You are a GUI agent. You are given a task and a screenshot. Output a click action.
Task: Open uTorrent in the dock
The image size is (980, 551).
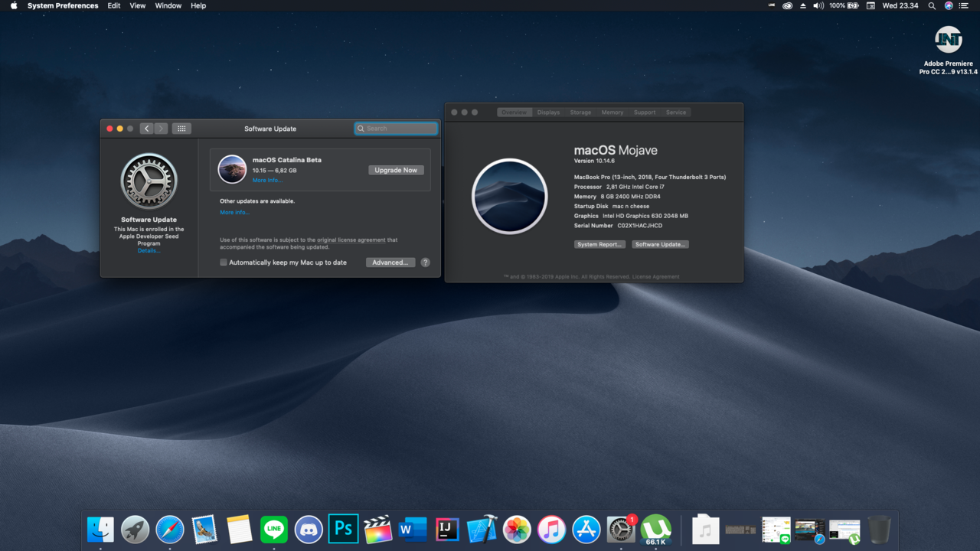pos(655,529)
